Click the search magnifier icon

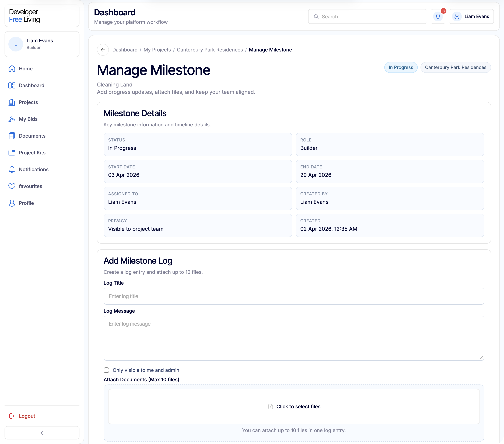[x=316, y=16]
